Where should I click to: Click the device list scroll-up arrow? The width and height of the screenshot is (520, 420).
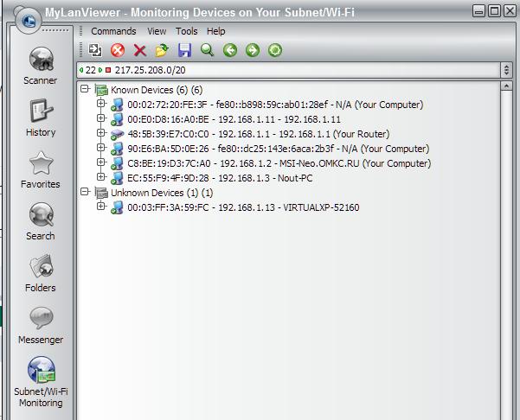[x=506, y=86]
